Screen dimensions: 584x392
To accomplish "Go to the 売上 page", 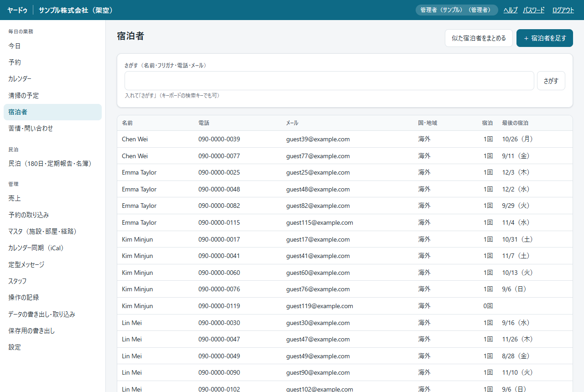I will point(52,198).
